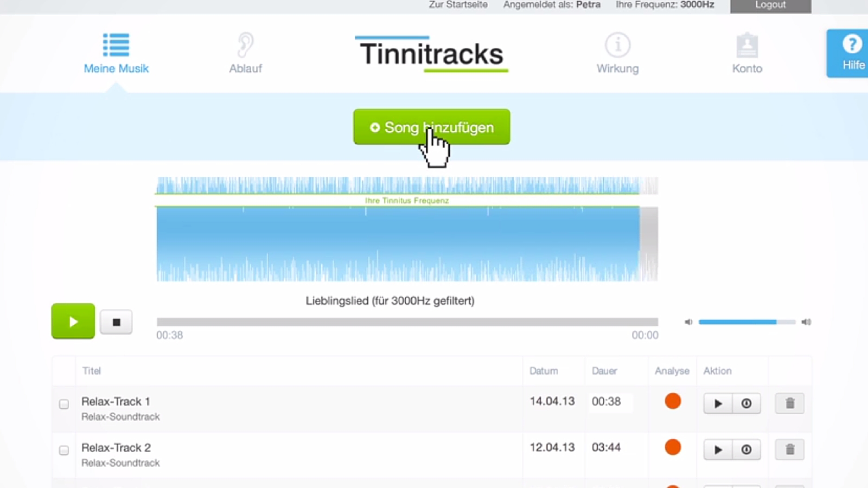
Task: Click the clock icon for Relax-Track 2
Action: pyautogui.click(x=746, y=450)
